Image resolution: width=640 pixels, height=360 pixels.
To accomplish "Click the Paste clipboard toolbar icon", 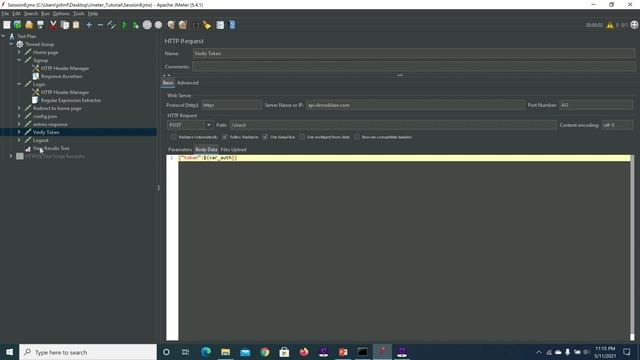I will click(76, 25).
